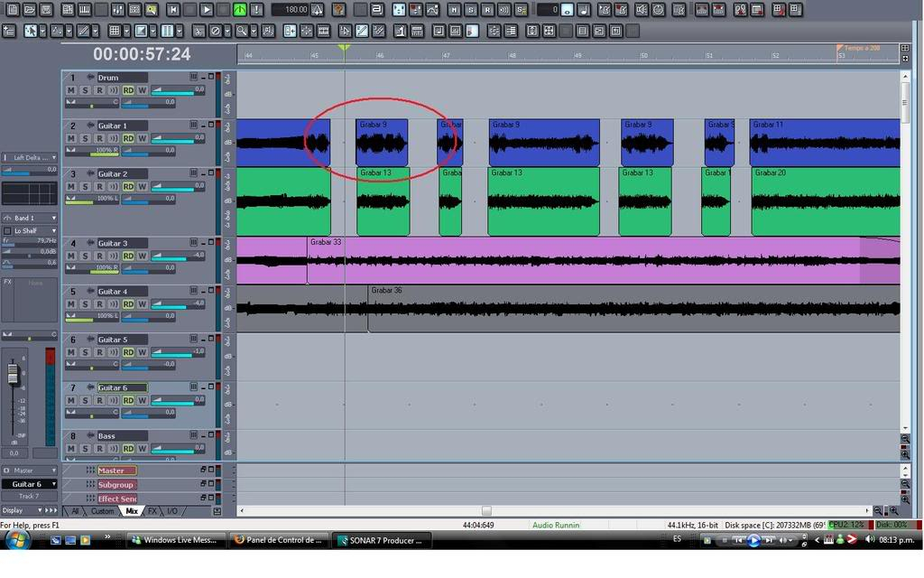
Task: Click the Tempo a 200 marker
Action: (x=859, y=49)
